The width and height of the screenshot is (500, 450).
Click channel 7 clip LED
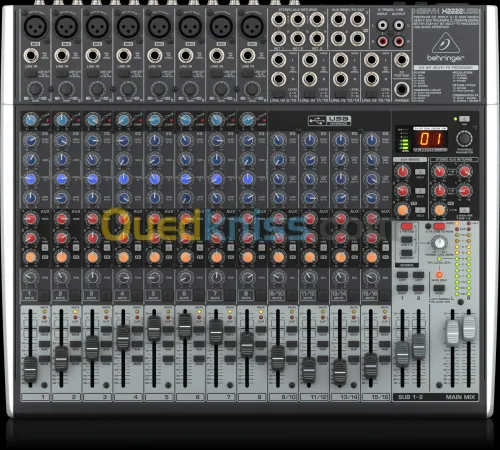(x=230, y=318)
